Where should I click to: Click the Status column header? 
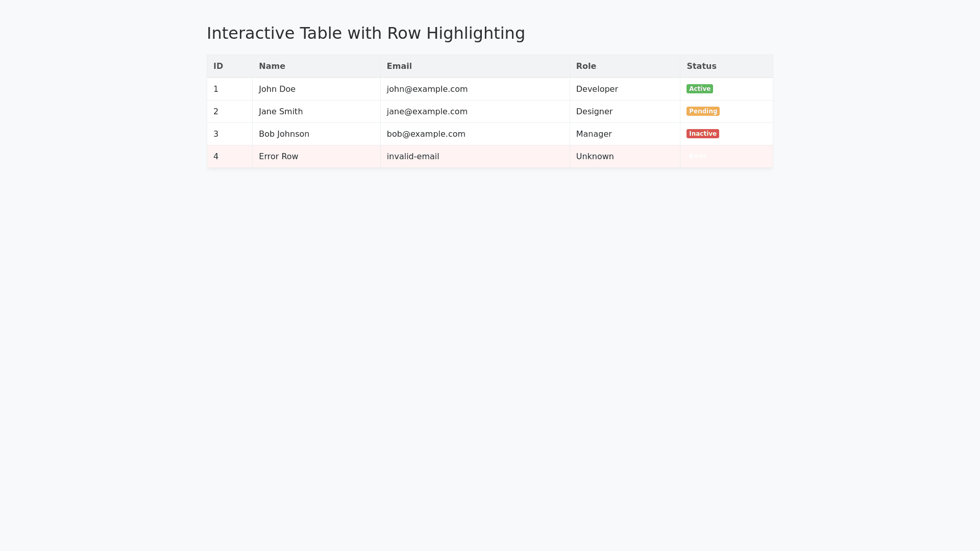[701, 66]
